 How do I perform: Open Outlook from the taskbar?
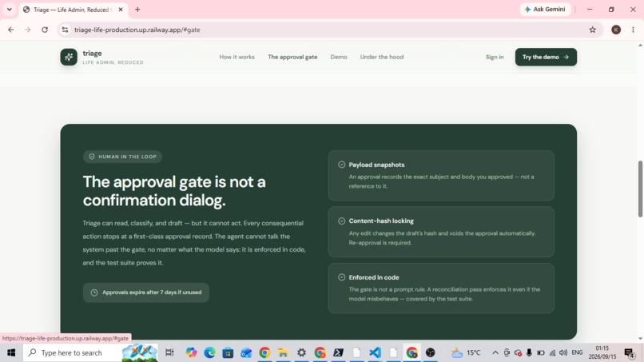246,352
